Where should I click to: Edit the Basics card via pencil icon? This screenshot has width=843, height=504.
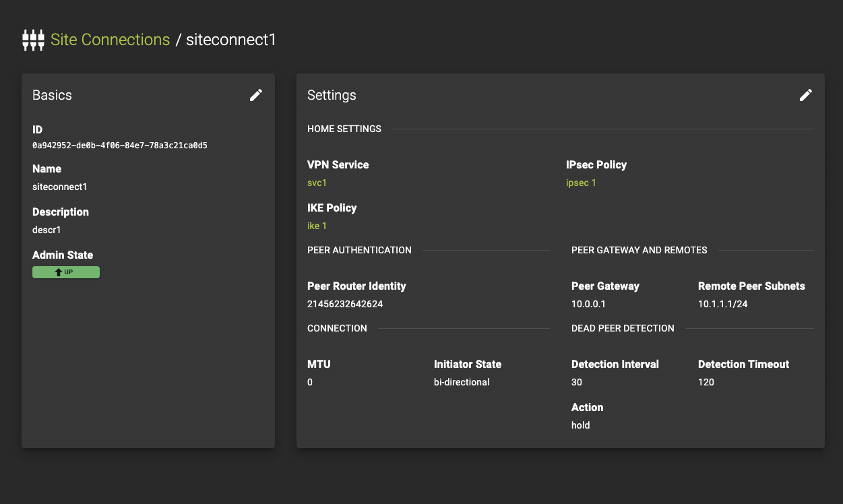point(256,95)
